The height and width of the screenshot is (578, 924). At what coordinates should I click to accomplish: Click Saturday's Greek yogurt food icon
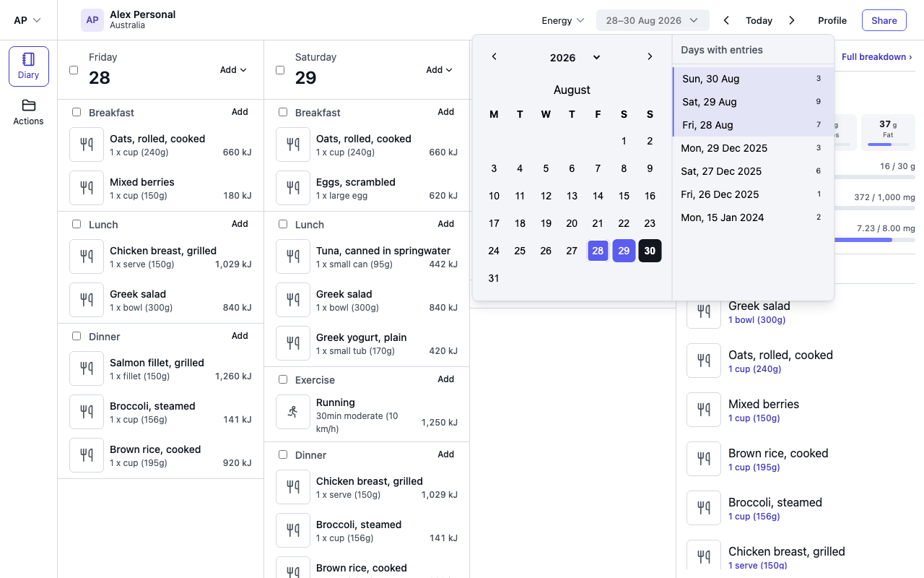293,343
